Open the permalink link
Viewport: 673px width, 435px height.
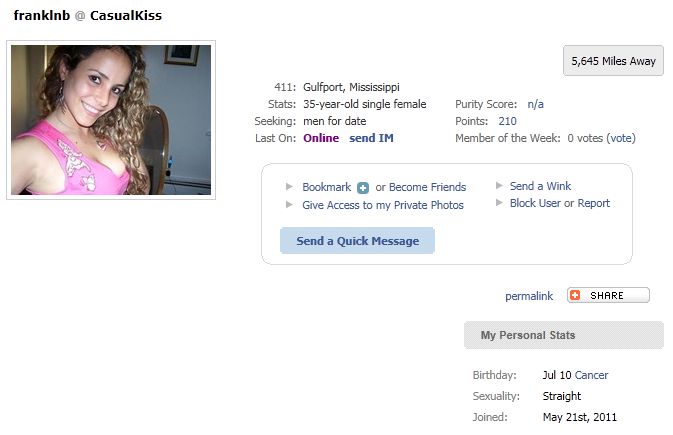tap(529, 296)
